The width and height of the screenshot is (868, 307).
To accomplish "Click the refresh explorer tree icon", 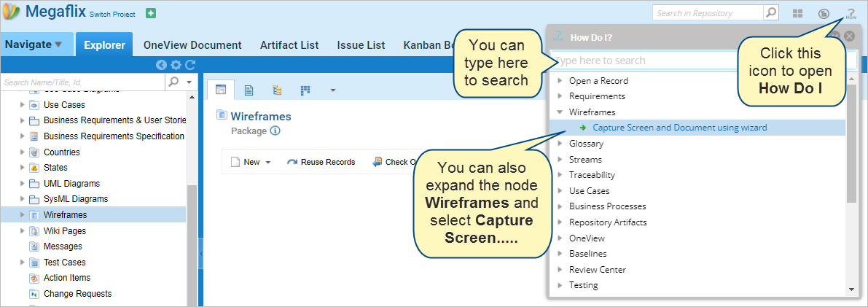I will coord(190,65).
